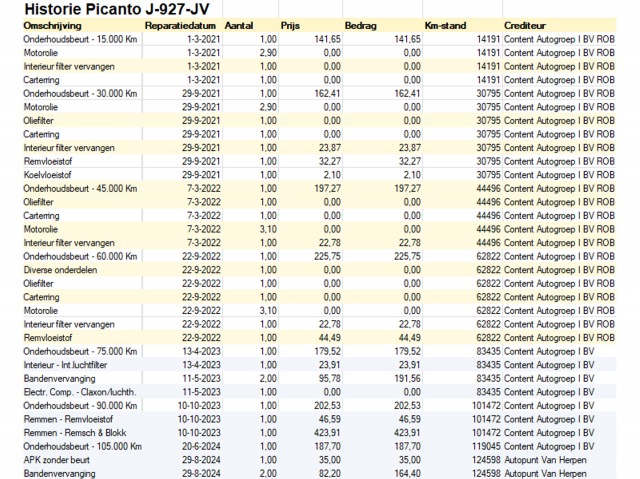Select the 164,40 amount cell
The image size is (640, 479).
pyautogui.click(x=404, y=473)
